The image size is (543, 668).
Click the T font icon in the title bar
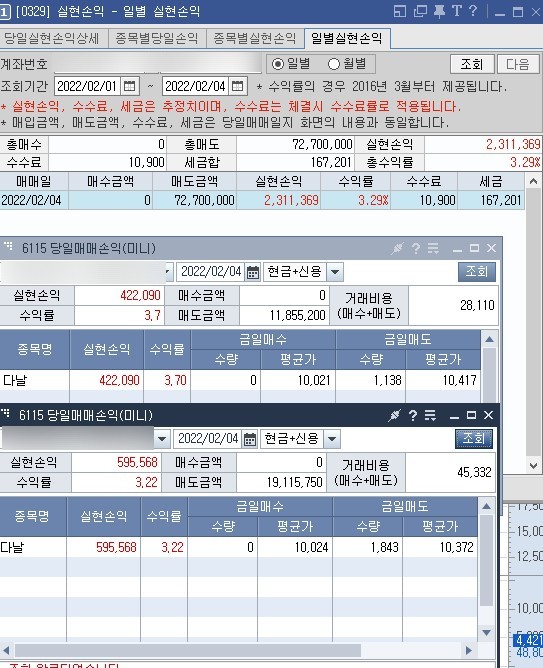tap(457, 11)
